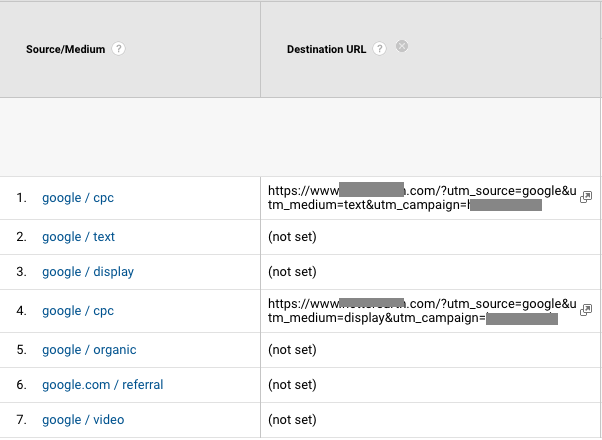
Task: Remove the Destination URL secondary dimension
Action: 402,46
